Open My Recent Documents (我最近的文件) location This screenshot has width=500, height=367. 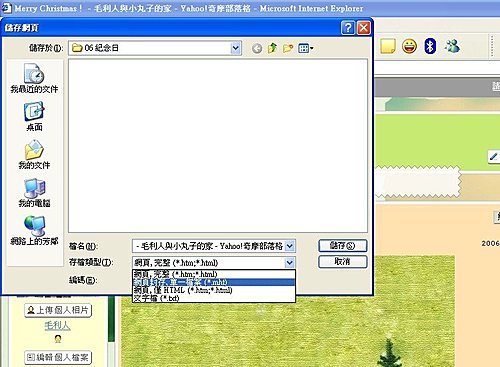point(34,78)
